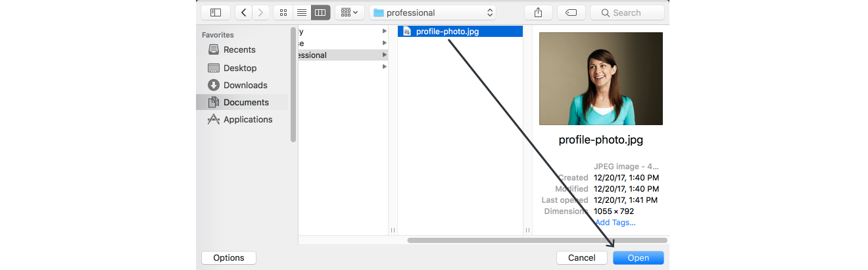
Task: Click the Documents sidebar icon
Action: pyautogui.click(x=213, y=102)
